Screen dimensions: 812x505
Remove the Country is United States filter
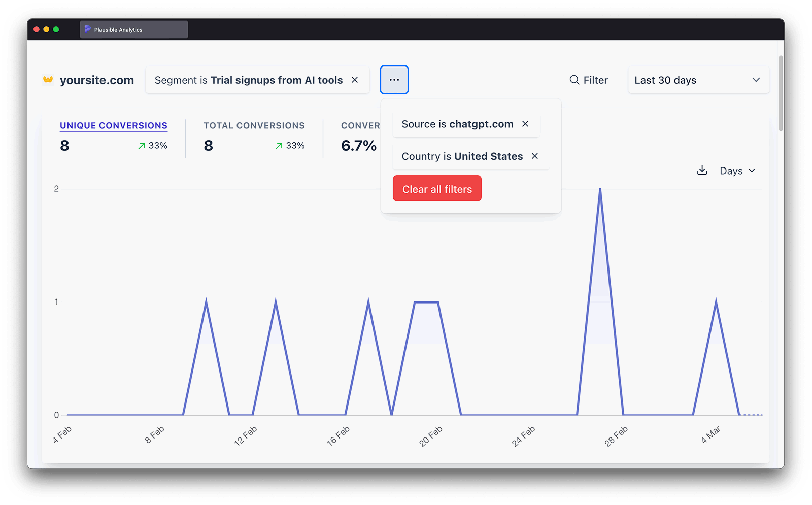(534, 156)
